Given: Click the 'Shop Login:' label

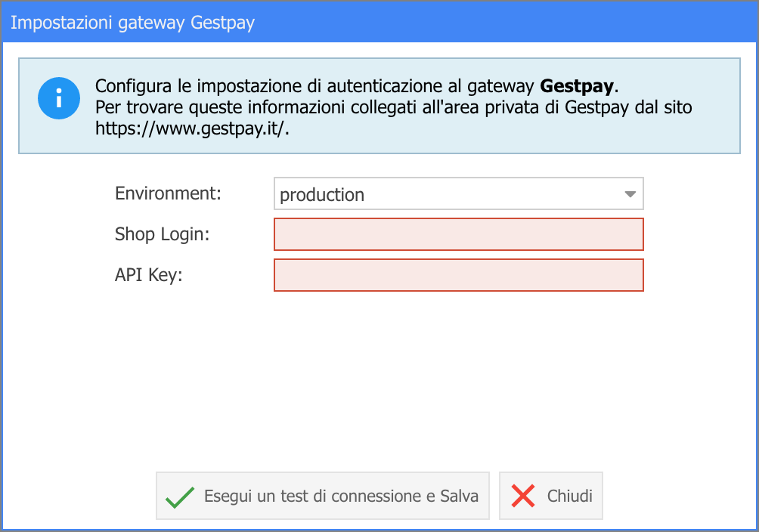Looking at the screenshot, I should click(x=163, y=234).
